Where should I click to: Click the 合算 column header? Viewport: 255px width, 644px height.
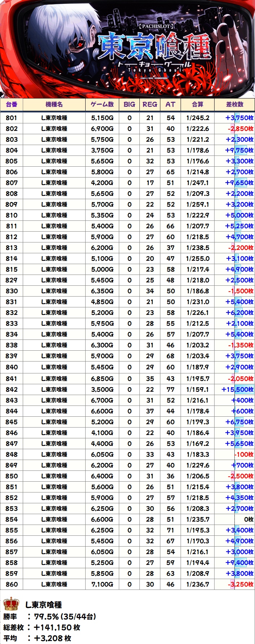[x=198, y=104]
